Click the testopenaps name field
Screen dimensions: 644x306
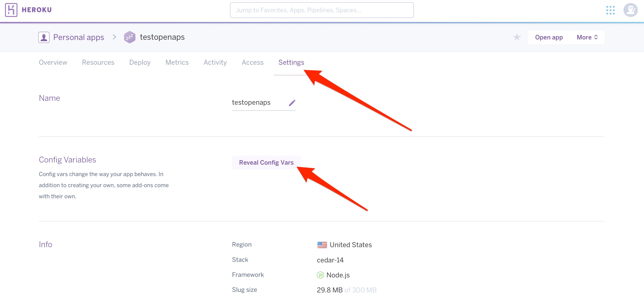(x=264, y=102)
